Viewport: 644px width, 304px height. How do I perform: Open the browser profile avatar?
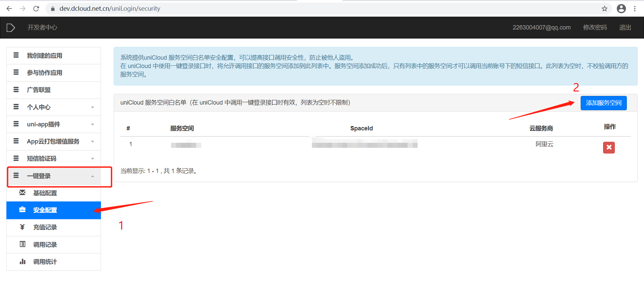click(x=622, y=8)
